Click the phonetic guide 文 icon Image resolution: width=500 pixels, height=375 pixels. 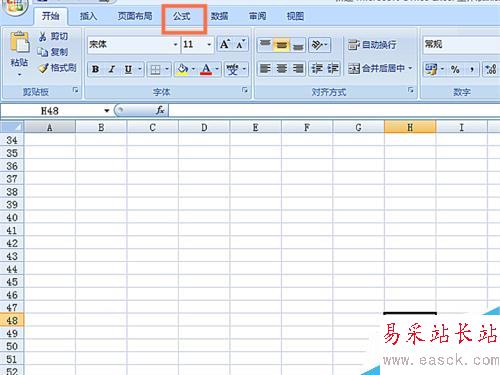tap(232, 70)
